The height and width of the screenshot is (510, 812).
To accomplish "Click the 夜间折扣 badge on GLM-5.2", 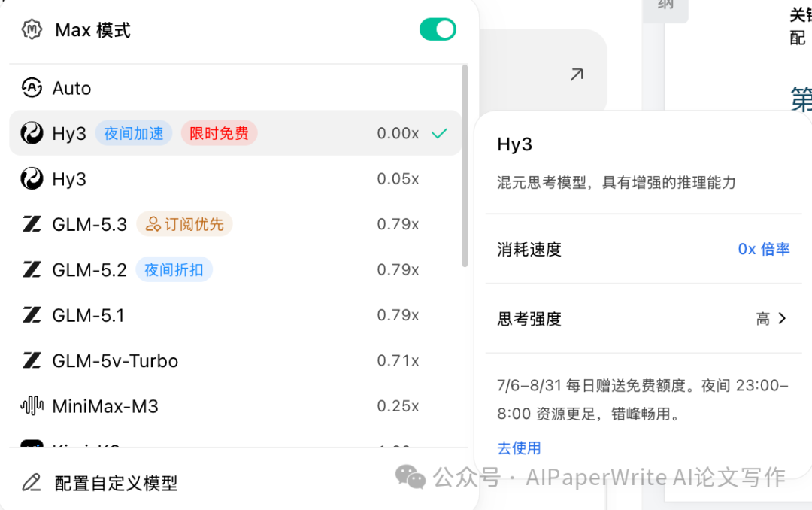I will point(174,269).
